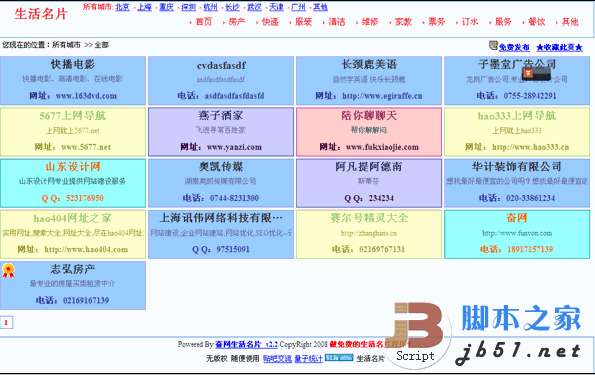Filter by city 上海
The height and width of the screenshot is (375, 595).
tap(145, 7)
